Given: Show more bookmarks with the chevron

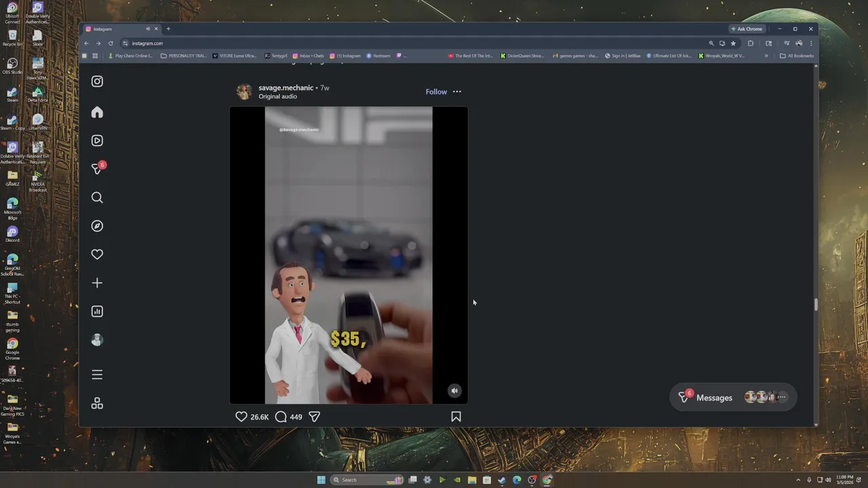Looking at the screenshot, I should click(766, 56).
